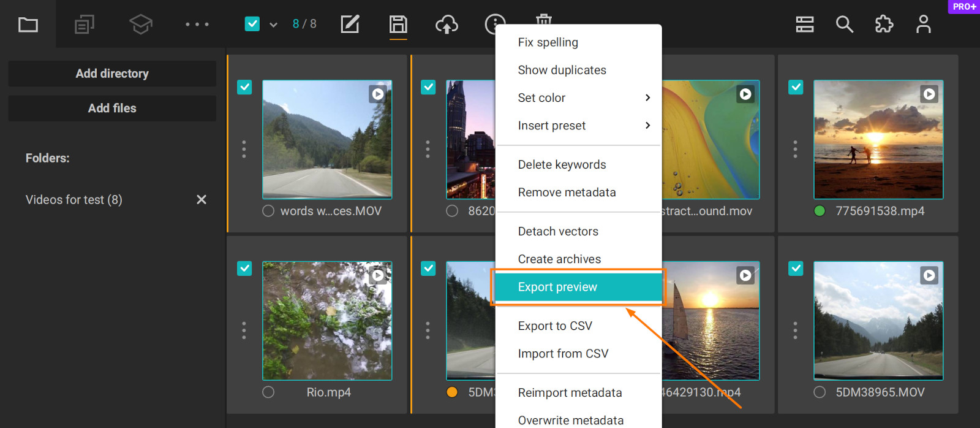This screenshot has width=980, height=428.
Task: Expand the Set color submenu
Action: point(578,97)
